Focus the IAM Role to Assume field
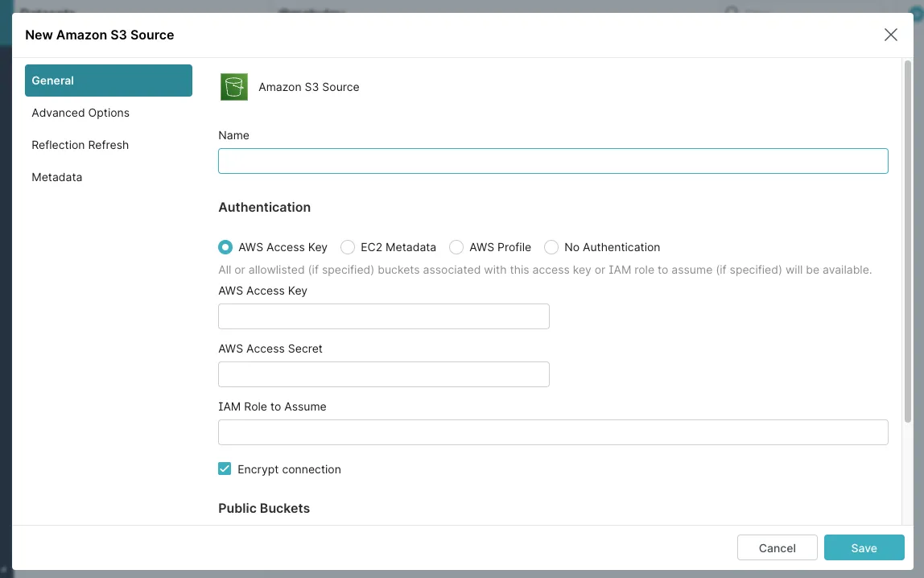Viewport: 924px width, 578px height. pyautogui.click(x=553, y=432)
